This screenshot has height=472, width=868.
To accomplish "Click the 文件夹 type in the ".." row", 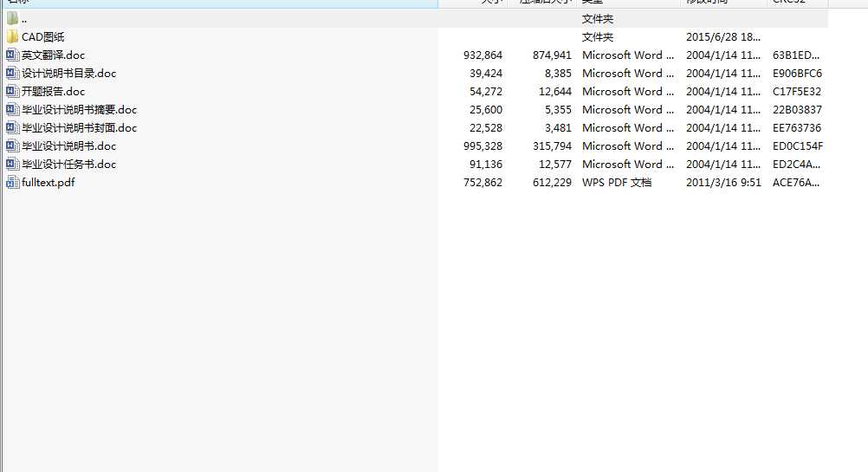I will click(x=598, y=19).
